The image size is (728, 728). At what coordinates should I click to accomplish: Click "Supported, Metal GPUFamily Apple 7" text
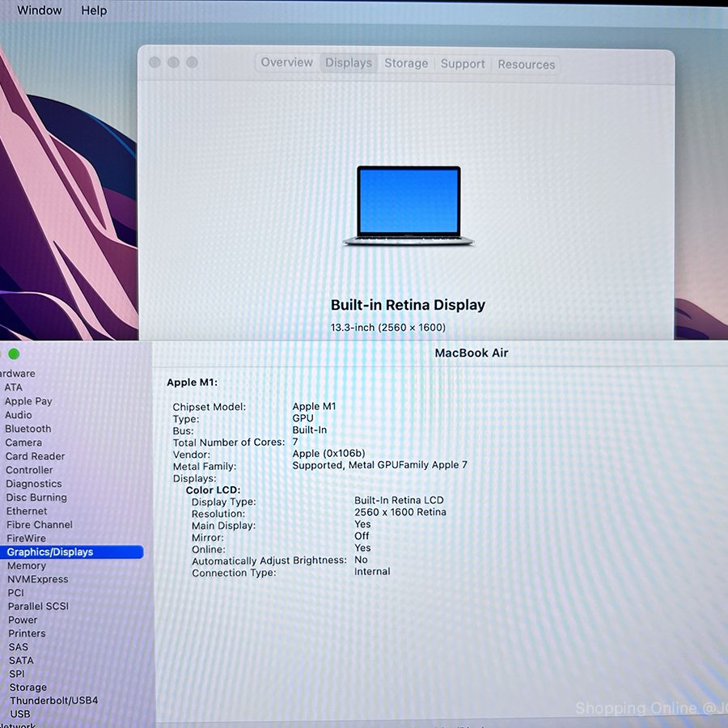pos(380,465)
